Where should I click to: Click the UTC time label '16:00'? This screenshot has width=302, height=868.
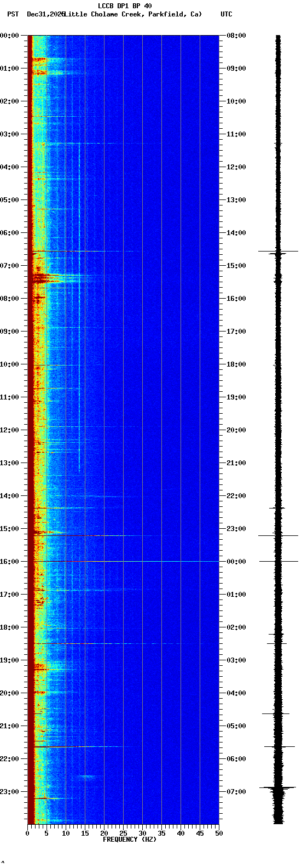[x=236, y=299]
